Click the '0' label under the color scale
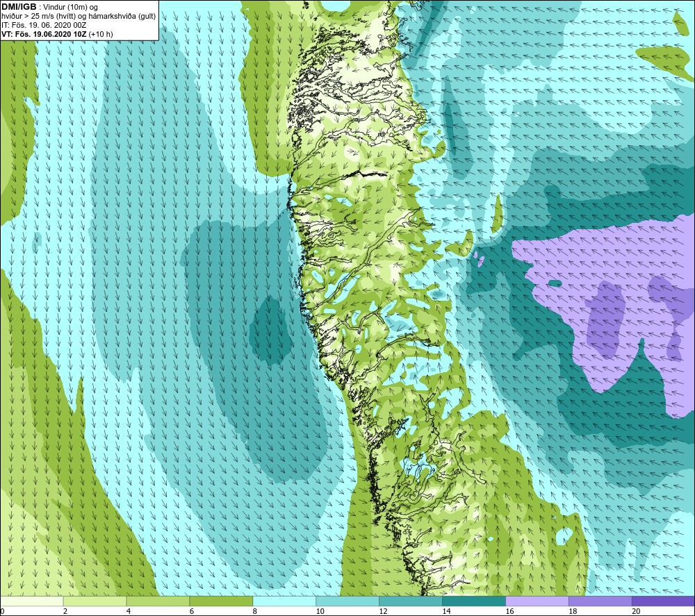695x616 pixels. click(2, 611)
